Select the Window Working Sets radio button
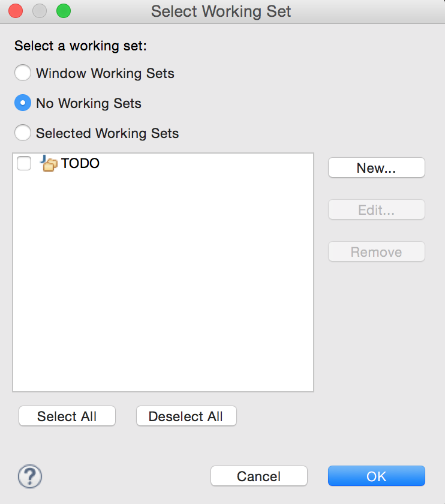 pos(22,73)
